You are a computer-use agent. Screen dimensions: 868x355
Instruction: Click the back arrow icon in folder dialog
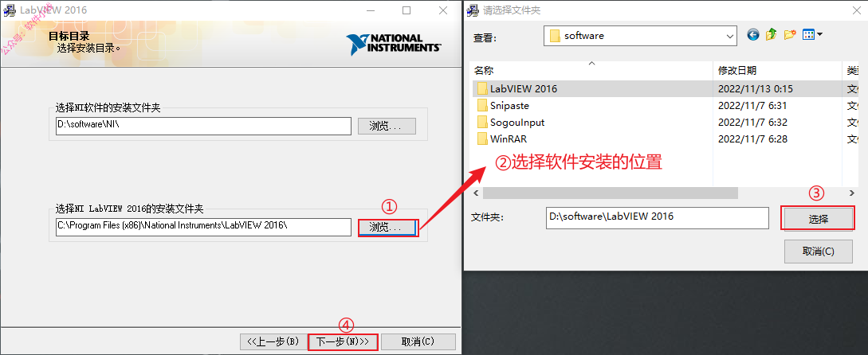(x=753, y=35)
